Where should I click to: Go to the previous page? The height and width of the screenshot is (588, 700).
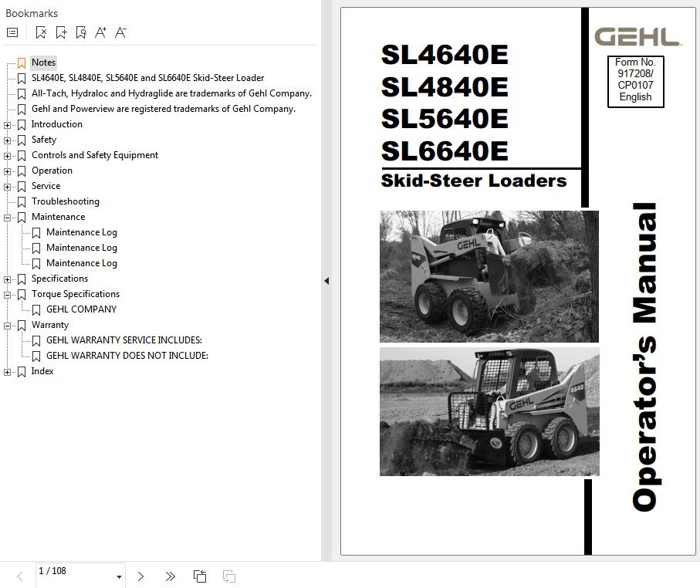coord(19,576)
